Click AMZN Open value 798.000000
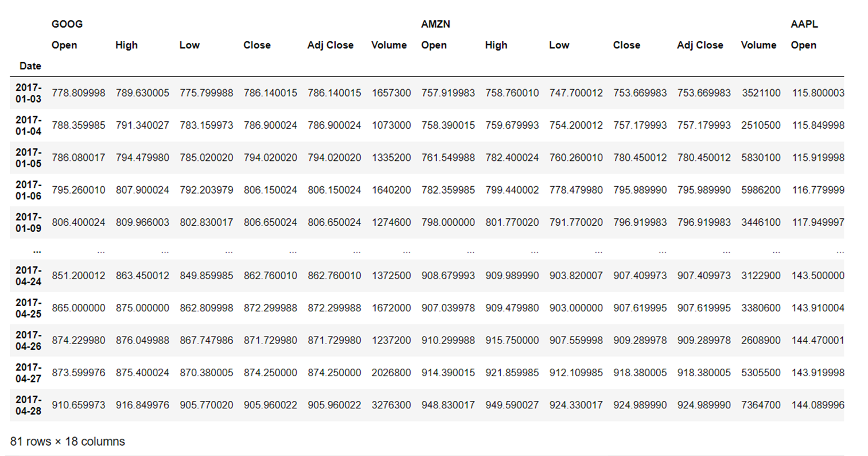The width and height of the screenshot is (868, 456). pos(448,222)
